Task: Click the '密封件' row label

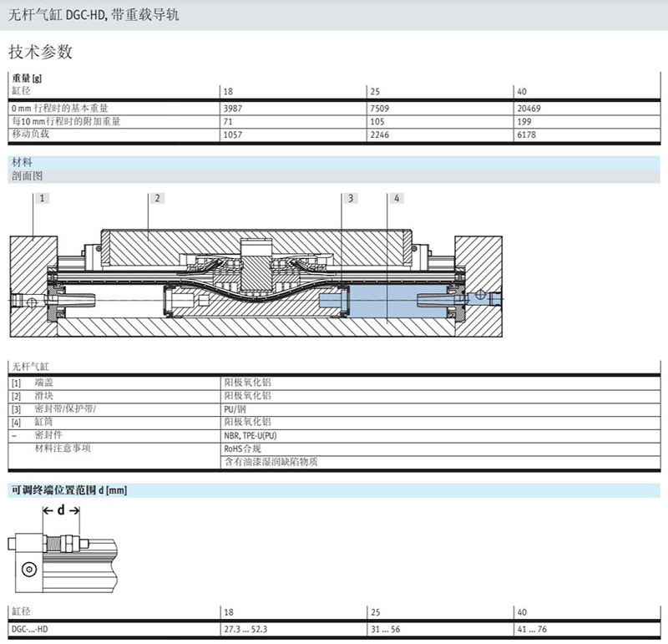Action: pos(48,435)
